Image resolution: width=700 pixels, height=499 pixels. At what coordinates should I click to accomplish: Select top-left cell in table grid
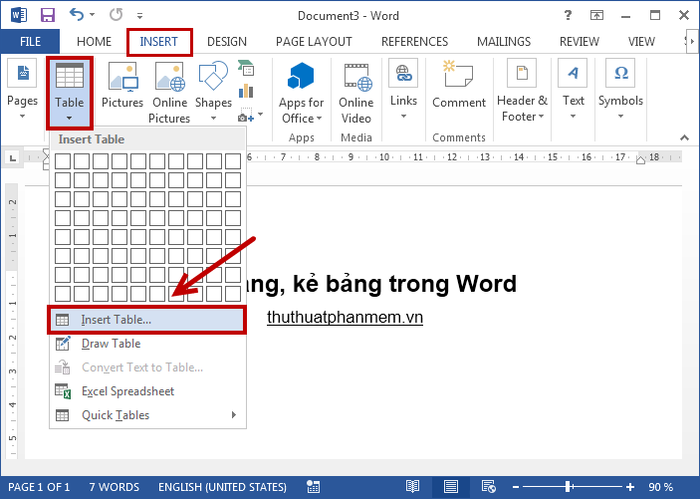(62, 161)
